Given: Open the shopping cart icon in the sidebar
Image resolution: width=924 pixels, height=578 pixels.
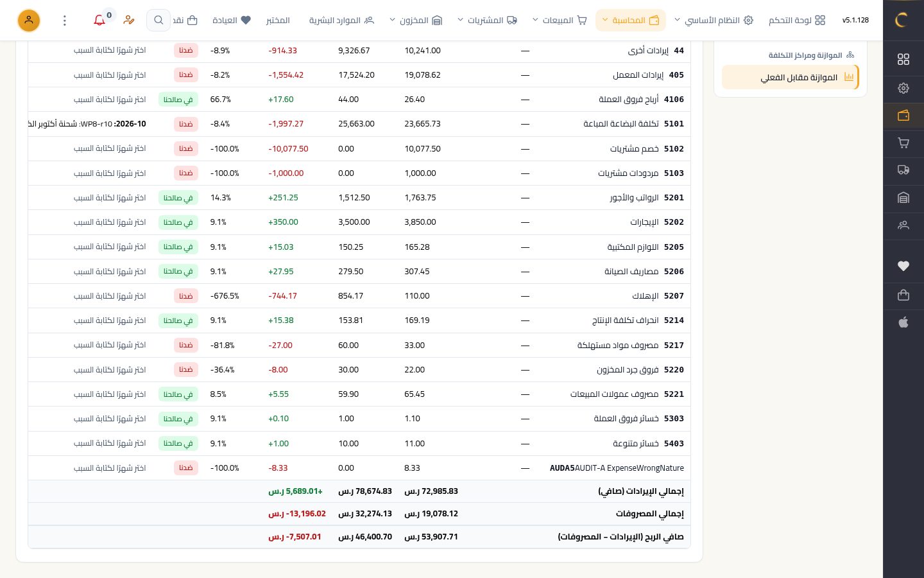Looking at the screenshot, I should (903, 143).
